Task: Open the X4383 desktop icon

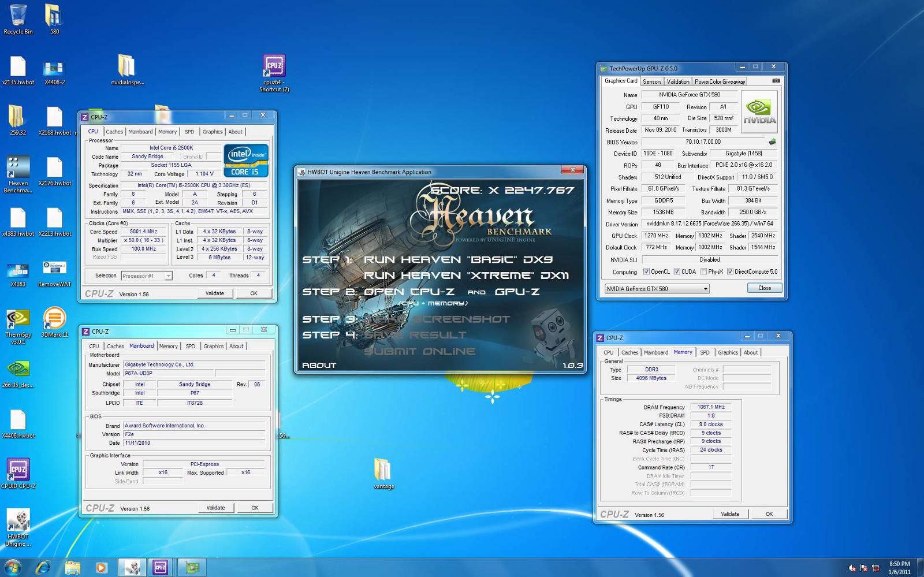Action: [18, 274]
